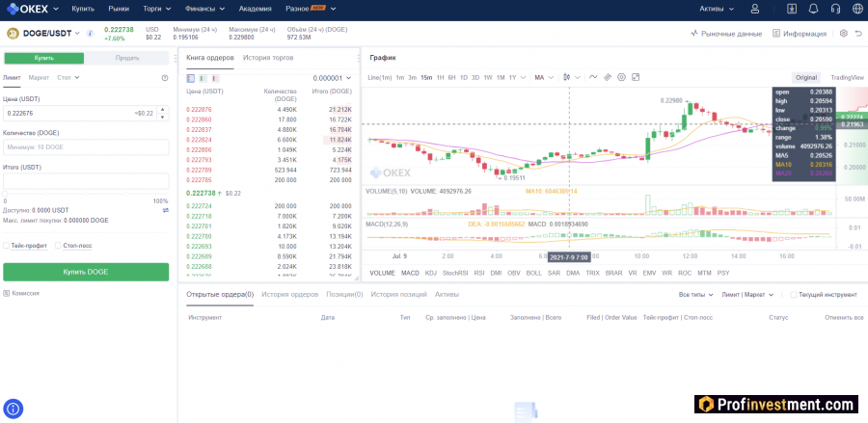Switch chart to Original mode
Screen dimensions: 868x423
pos(806,78)
